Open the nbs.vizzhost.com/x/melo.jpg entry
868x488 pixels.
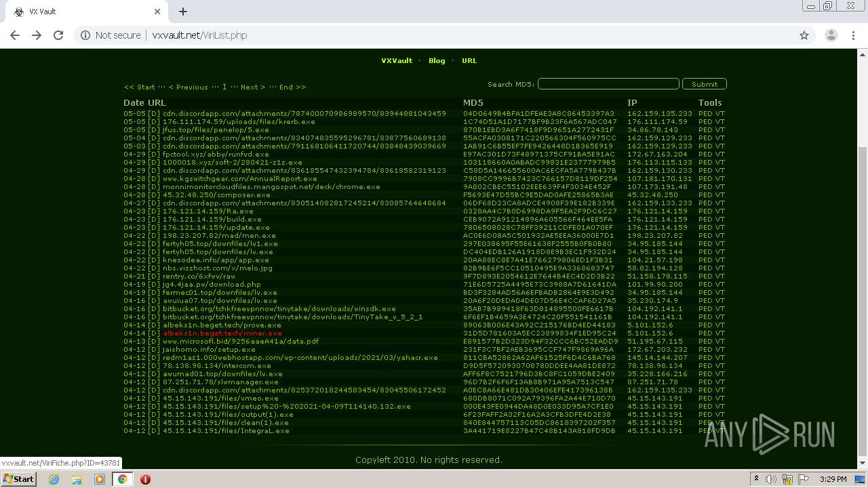click(x=217, y=268)
